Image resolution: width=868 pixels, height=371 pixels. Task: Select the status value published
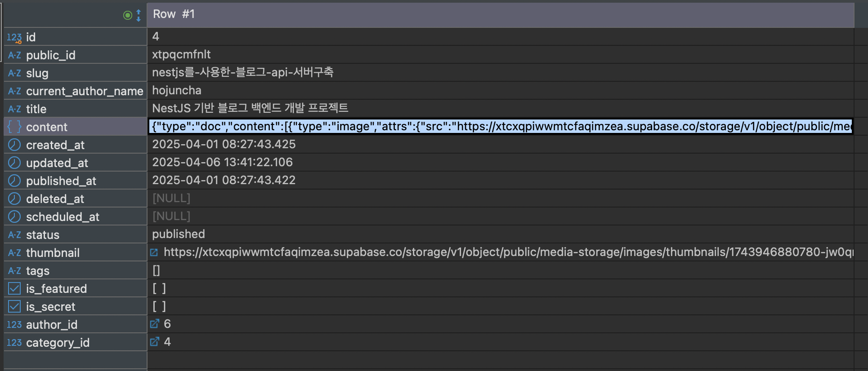(x=179, y=234)
